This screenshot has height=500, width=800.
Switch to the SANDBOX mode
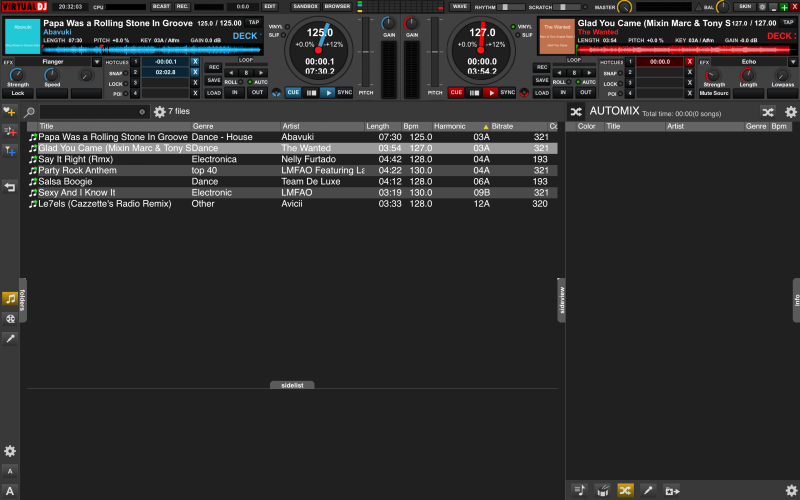(306, 7)
